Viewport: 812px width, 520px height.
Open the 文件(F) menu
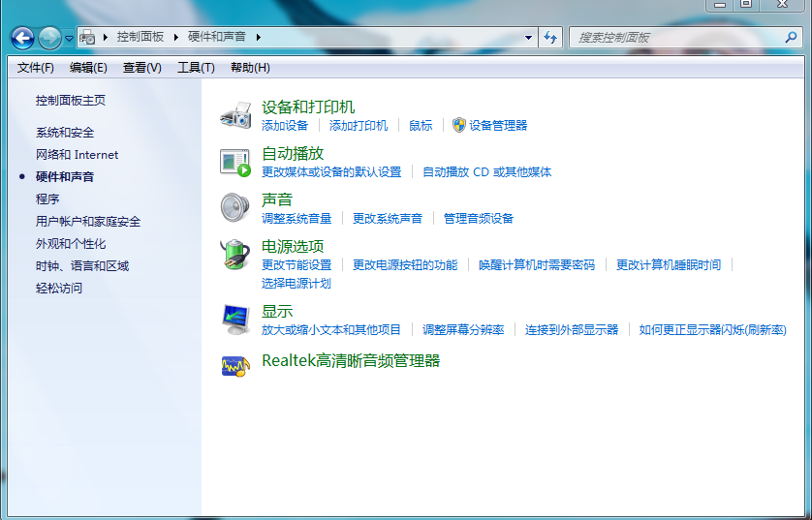[x=36, y=68]
